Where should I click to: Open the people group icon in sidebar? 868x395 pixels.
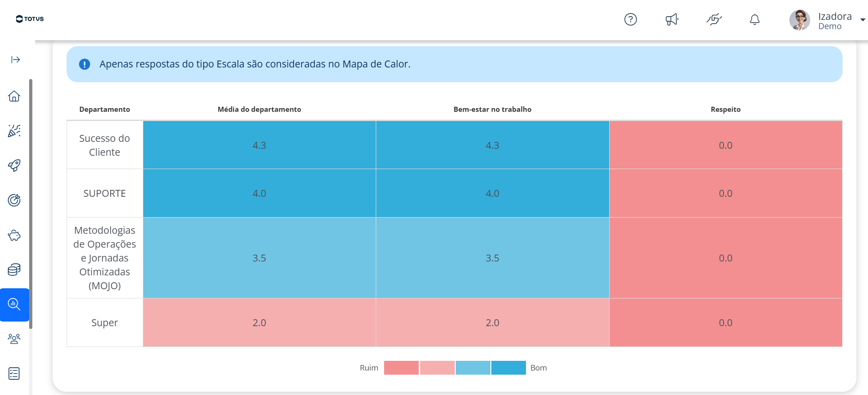(14, 339)
